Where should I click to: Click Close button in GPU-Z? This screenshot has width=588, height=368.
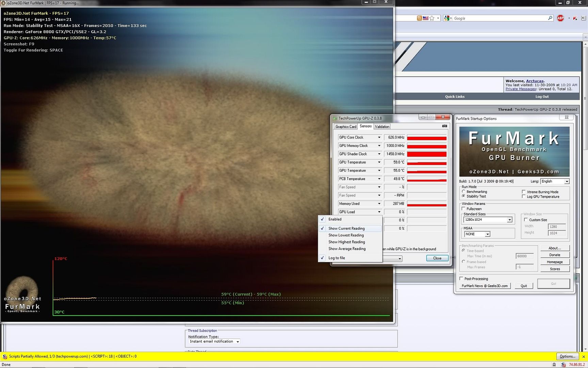tap(437, 258)
